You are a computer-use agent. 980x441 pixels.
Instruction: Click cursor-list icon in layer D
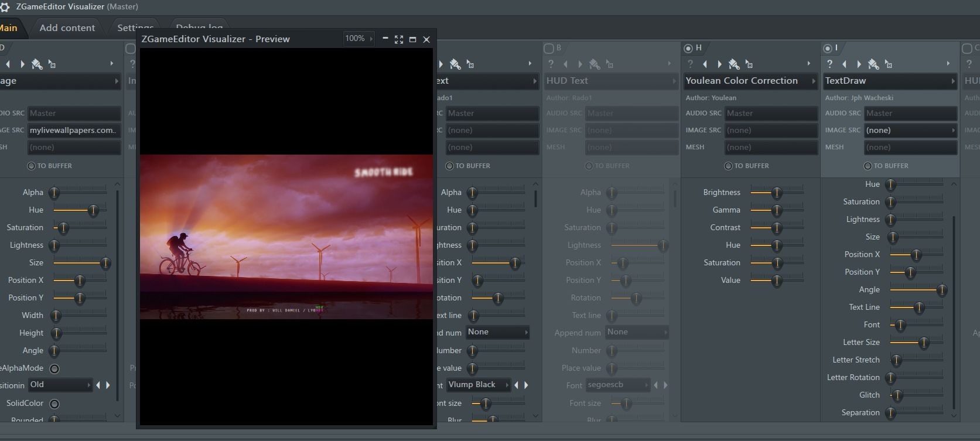click(52, 64)
